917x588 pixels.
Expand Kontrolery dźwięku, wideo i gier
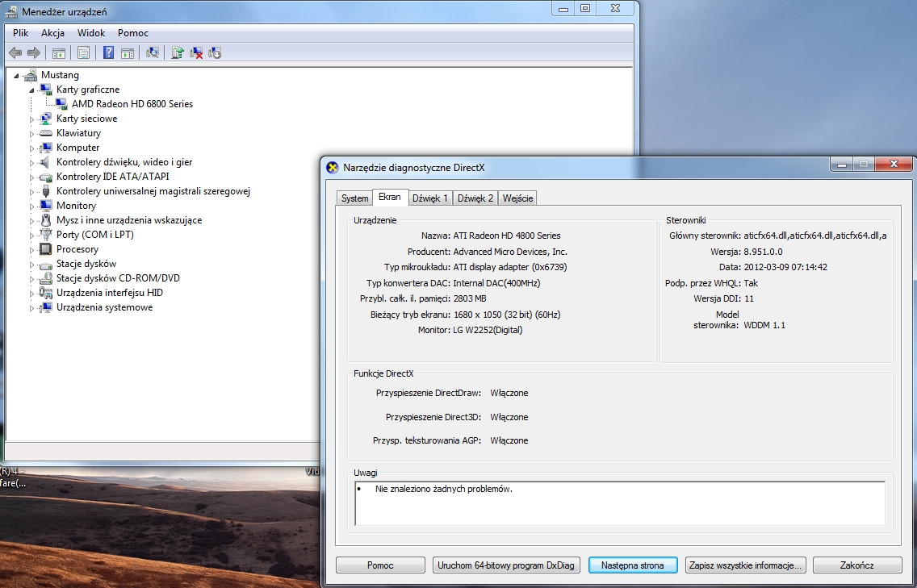(31, 162)
